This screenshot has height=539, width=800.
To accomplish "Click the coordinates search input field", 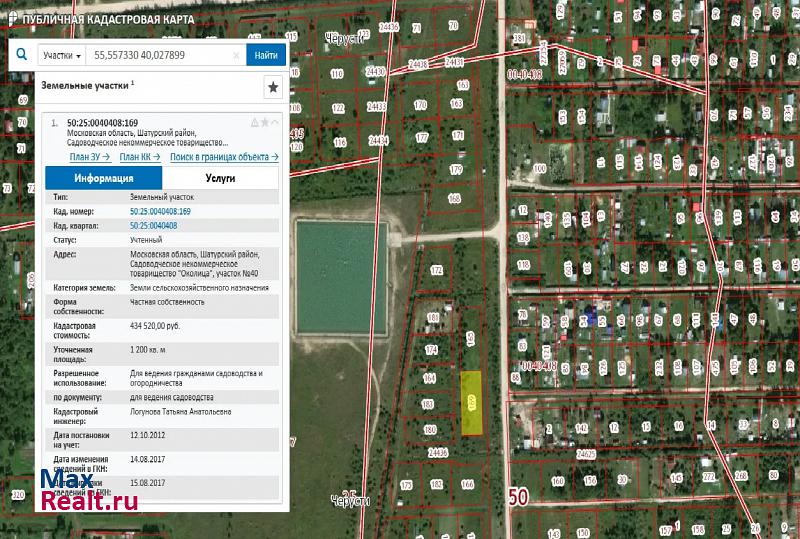I will [160, 56].
